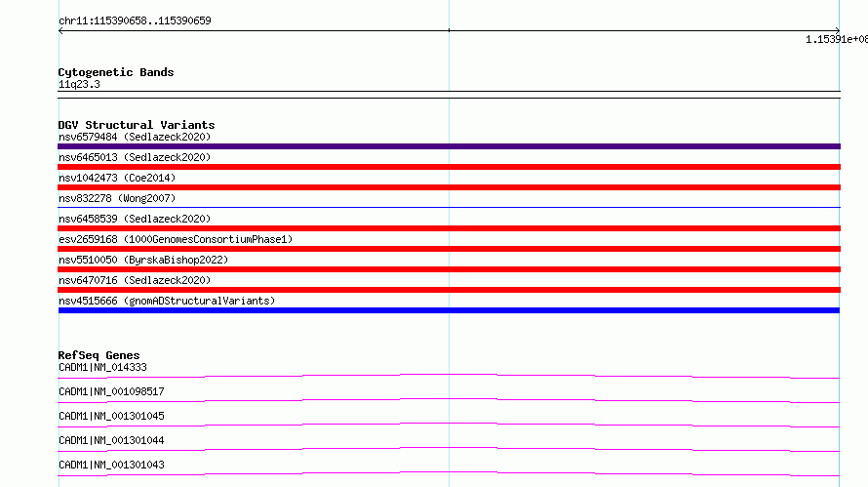
Task: Open variant nsv6470716 (Sedlazeck2020) label
Action: pos(135,280)
